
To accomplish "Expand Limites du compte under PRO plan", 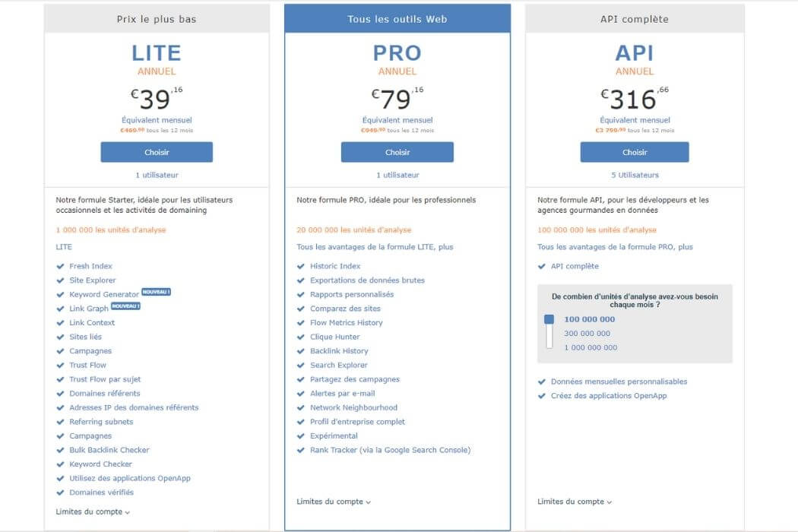I will click(x=334, y=502).
